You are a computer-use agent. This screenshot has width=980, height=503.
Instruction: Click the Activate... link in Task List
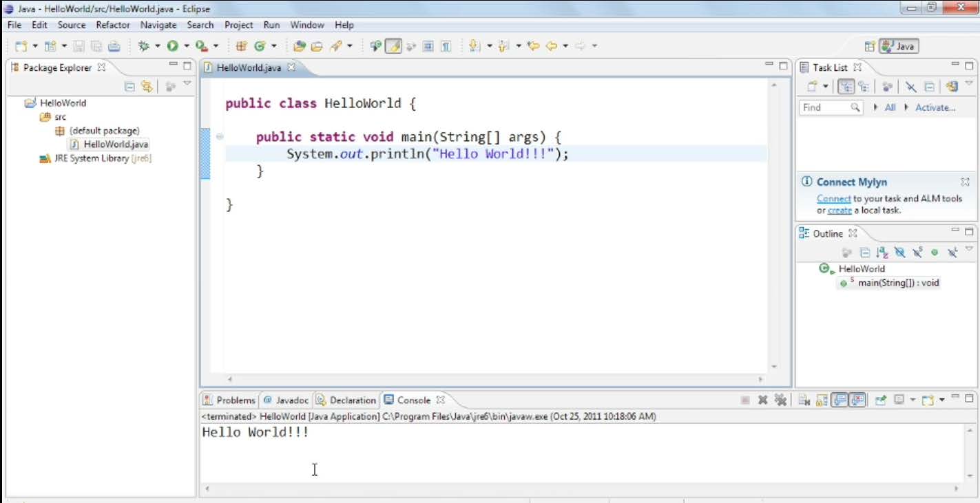[935, 107]
